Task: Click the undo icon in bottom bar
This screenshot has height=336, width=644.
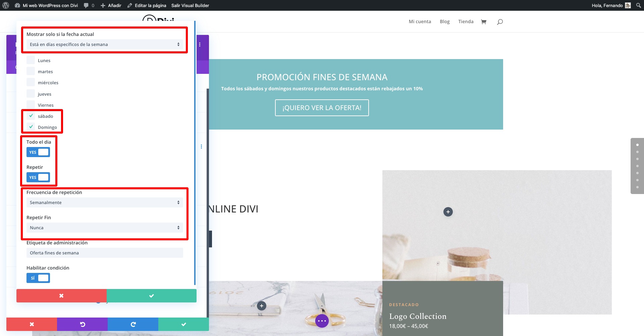Action: pyautogui.click(x=82, y=324)
